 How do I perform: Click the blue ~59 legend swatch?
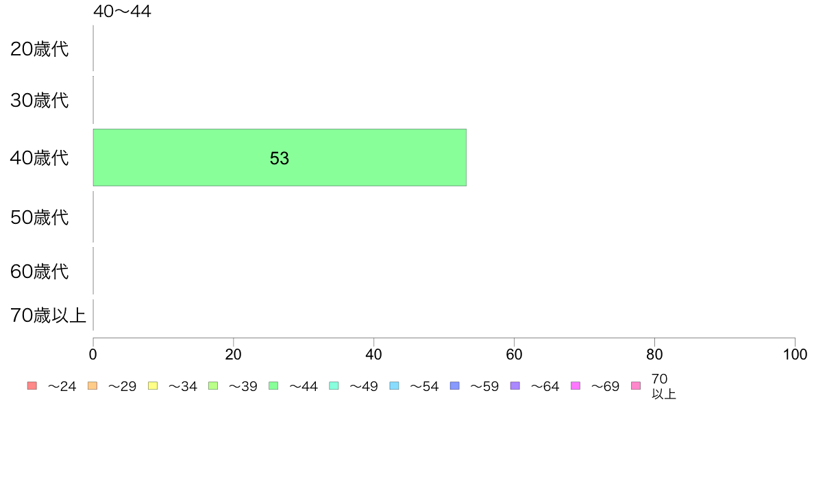click(454, 386)
